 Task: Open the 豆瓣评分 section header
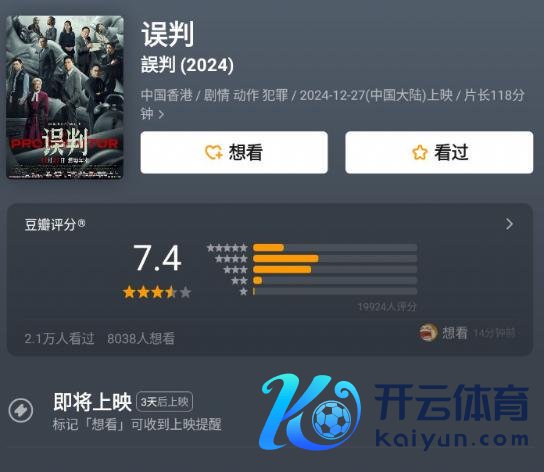(55, 224)
